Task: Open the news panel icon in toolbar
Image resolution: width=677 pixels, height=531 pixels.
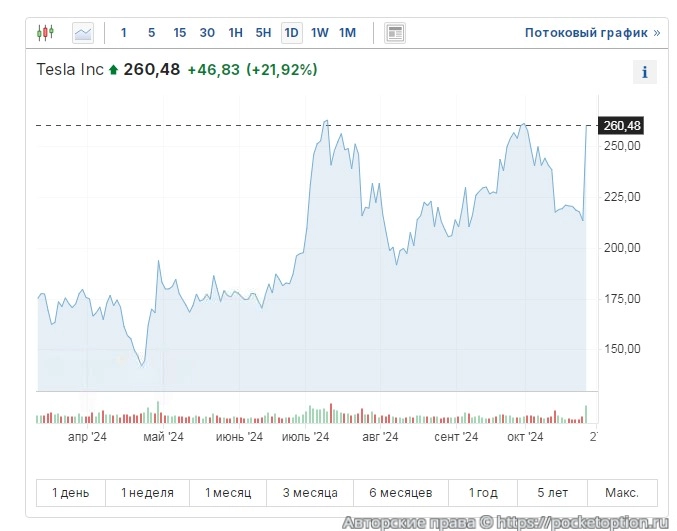Action: (x=395, y=33)
